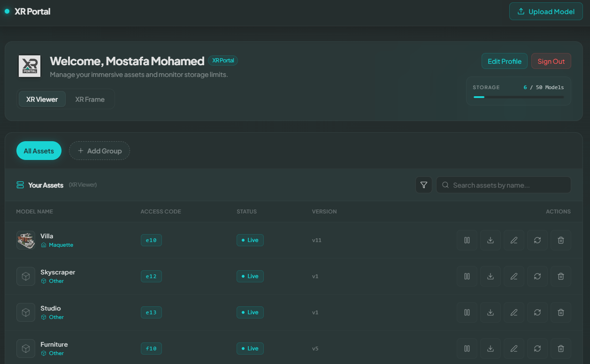Edit the Furniture asset

(x=514, y=349)
